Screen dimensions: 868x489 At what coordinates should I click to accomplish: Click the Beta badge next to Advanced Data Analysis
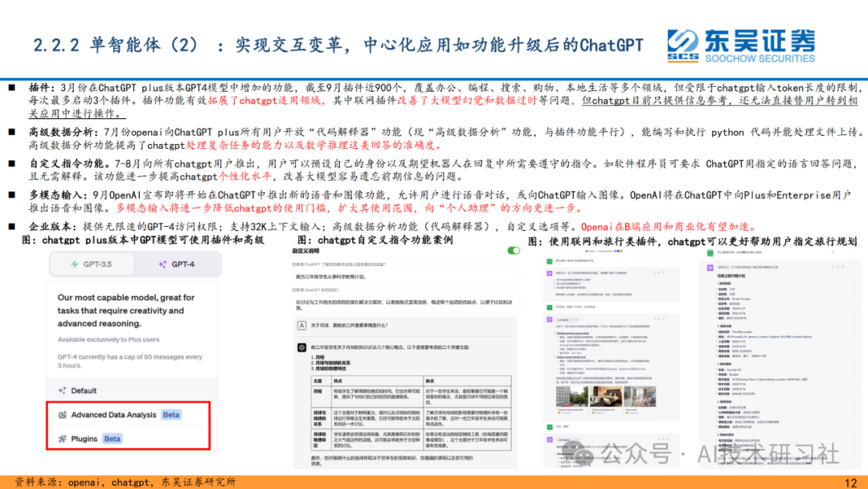[x=171, y=414]
